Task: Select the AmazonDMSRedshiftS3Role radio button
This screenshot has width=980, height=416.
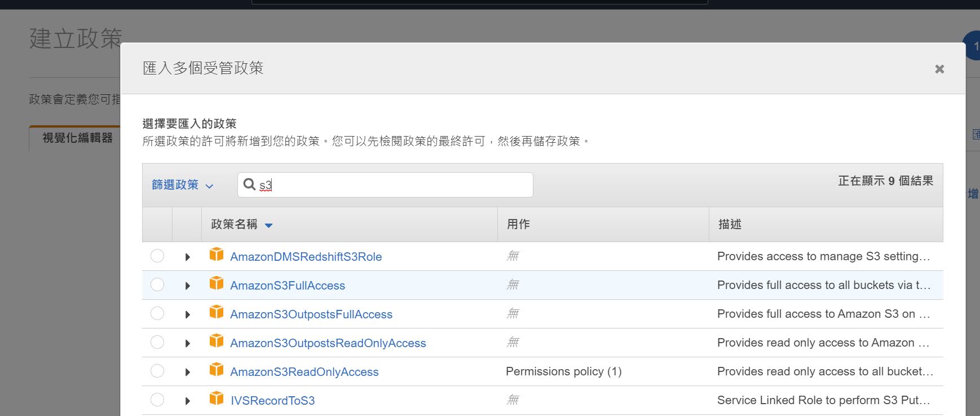Action: click(x=157, y=256)
